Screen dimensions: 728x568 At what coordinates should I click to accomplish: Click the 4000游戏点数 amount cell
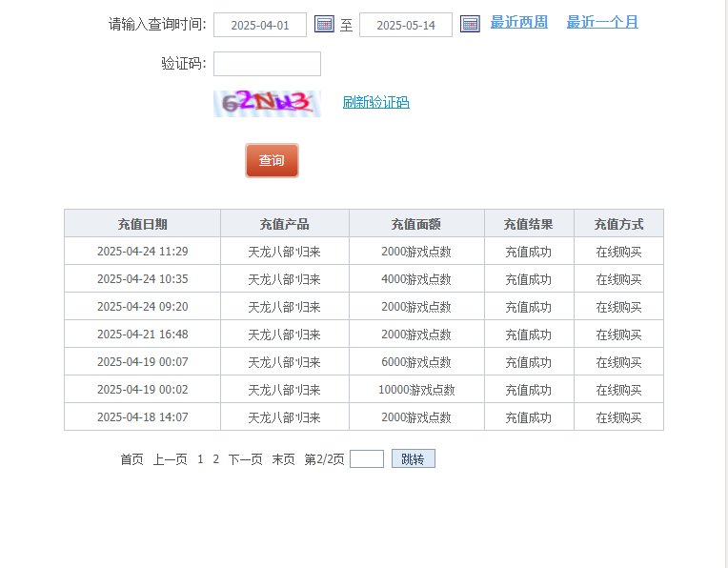[416, 279]
